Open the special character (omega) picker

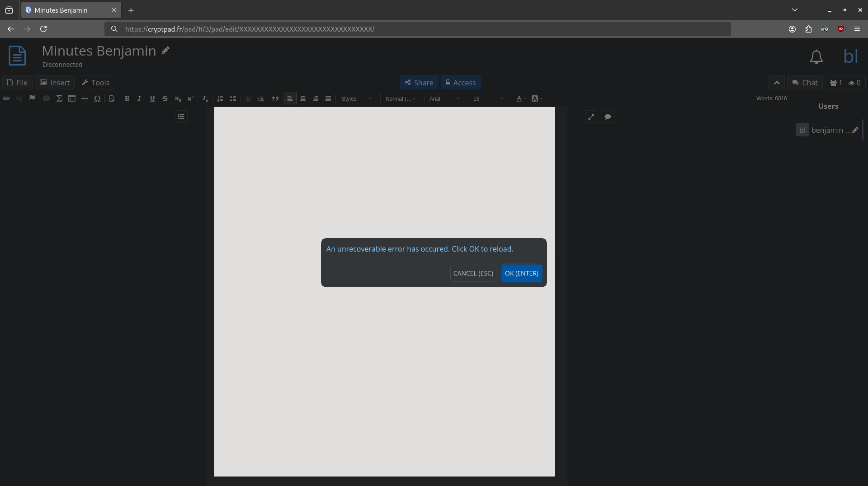tap(97, 98)
